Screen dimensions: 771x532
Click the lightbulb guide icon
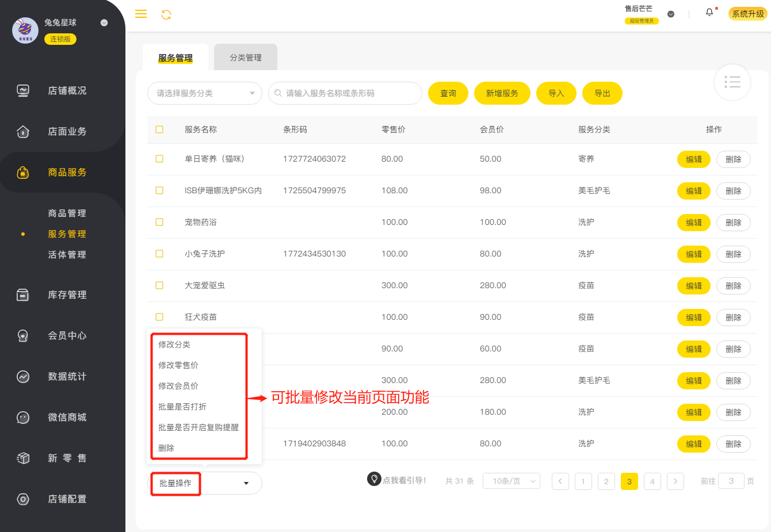374,479
